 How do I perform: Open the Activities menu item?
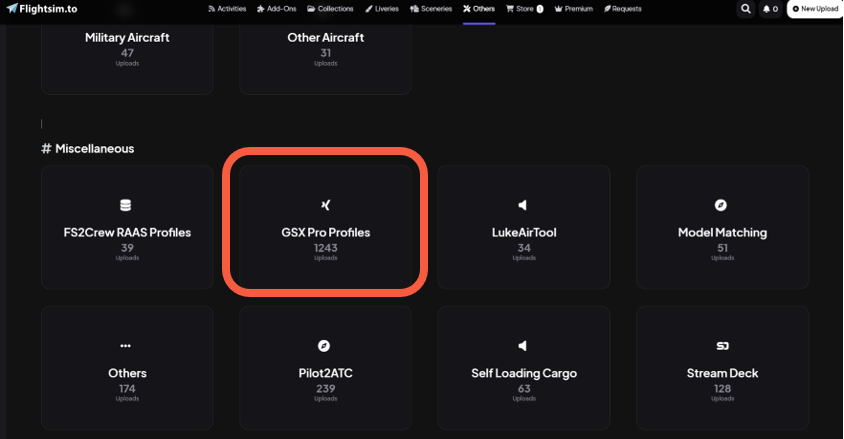(227, 9)
